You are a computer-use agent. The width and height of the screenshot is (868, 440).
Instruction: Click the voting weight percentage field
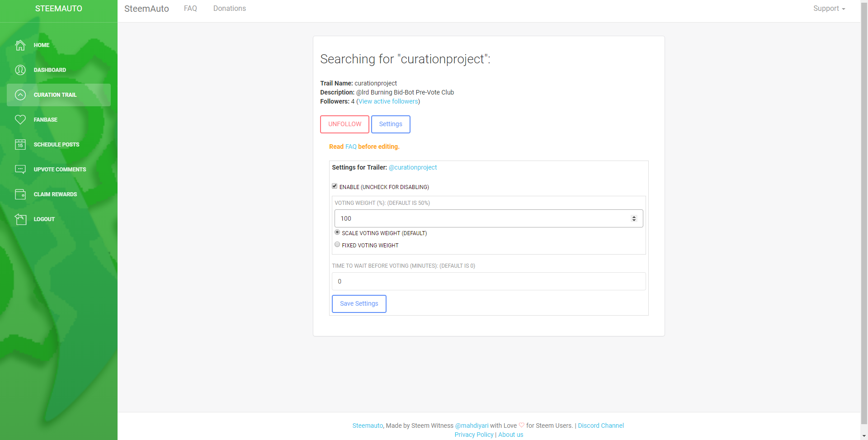(x=489, y=218)
